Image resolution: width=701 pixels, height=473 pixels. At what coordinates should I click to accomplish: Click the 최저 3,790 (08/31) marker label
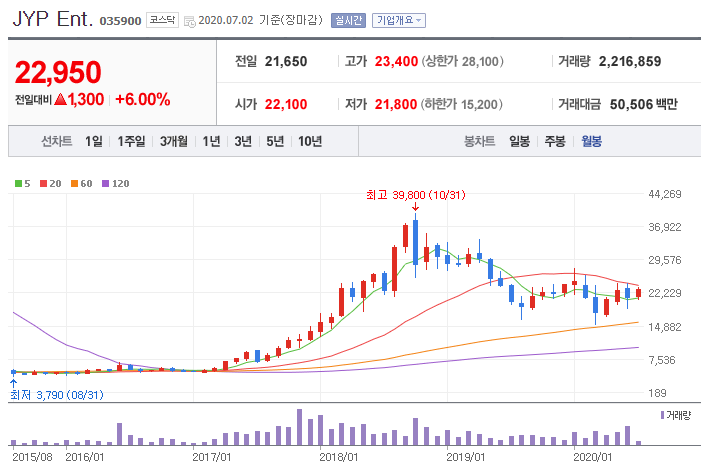[x=57, y=395]
